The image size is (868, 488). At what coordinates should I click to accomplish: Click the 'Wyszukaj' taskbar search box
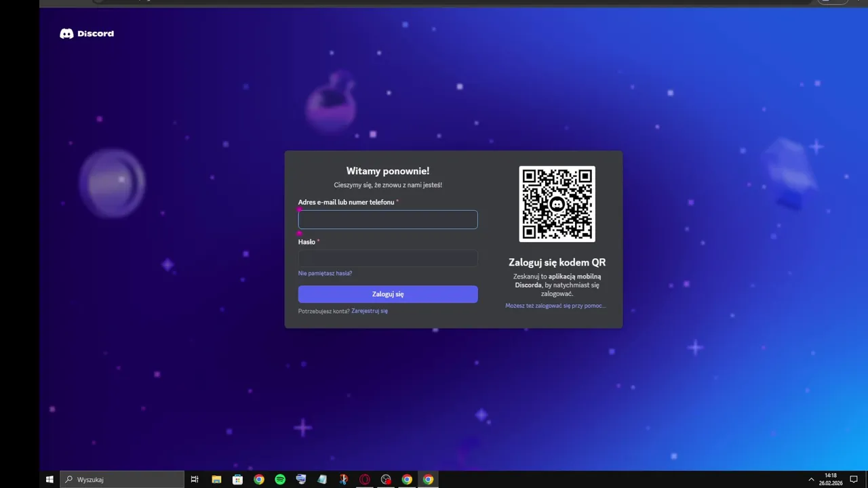point(122,479)
